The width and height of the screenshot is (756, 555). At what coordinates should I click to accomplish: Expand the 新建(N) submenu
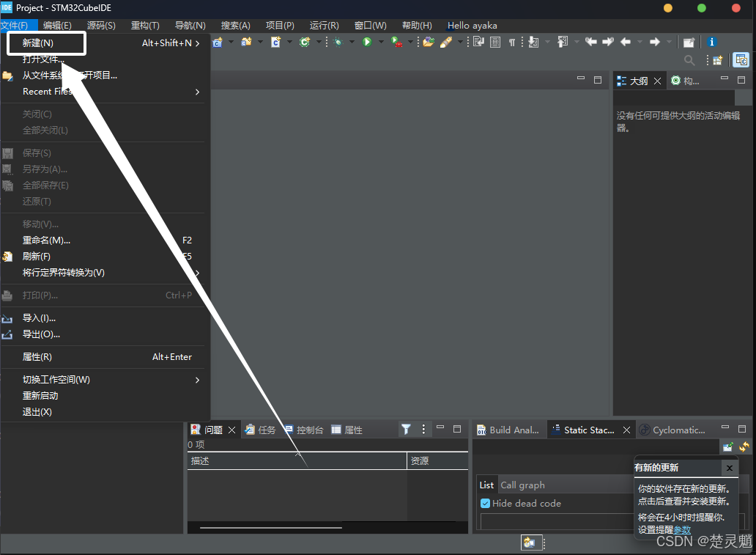point(197,43)
